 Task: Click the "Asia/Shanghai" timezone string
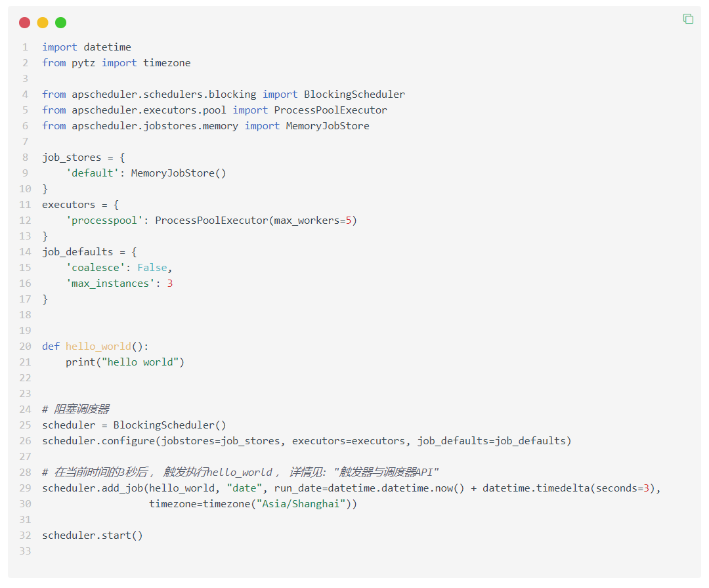click(301, 504)
